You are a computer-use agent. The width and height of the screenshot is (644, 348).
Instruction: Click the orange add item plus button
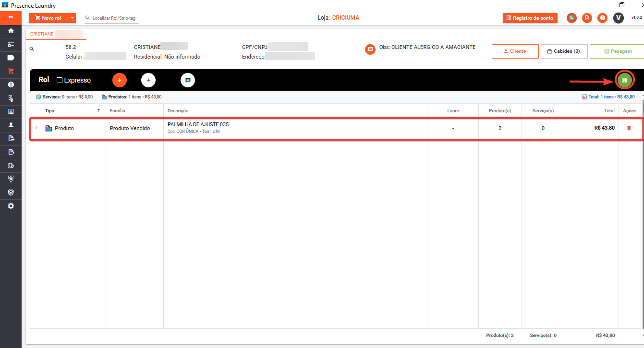click(x=120, y=80)
